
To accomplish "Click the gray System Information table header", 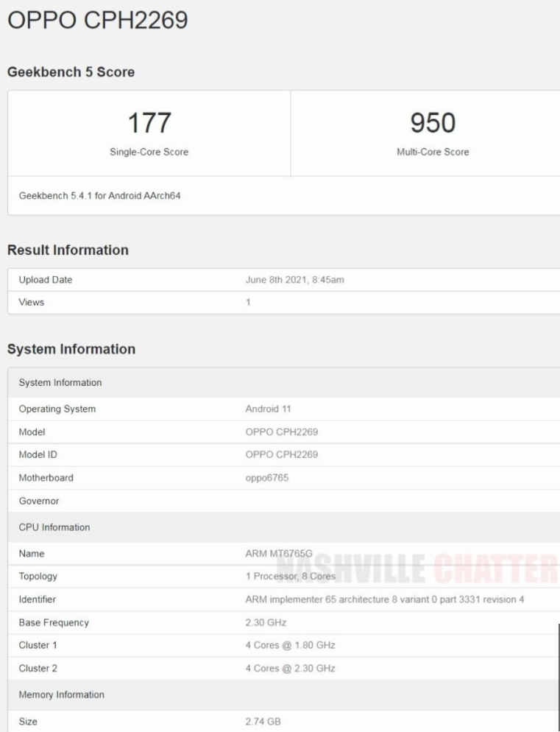I will 284,382.
